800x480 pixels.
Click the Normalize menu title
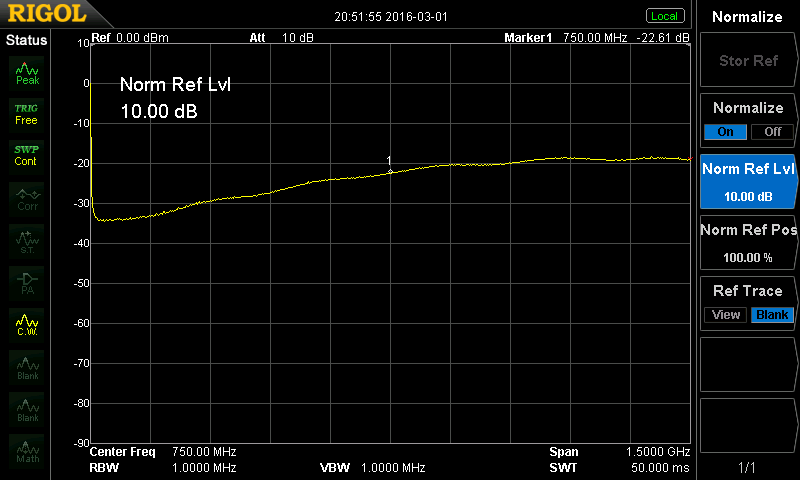[748, 17]
